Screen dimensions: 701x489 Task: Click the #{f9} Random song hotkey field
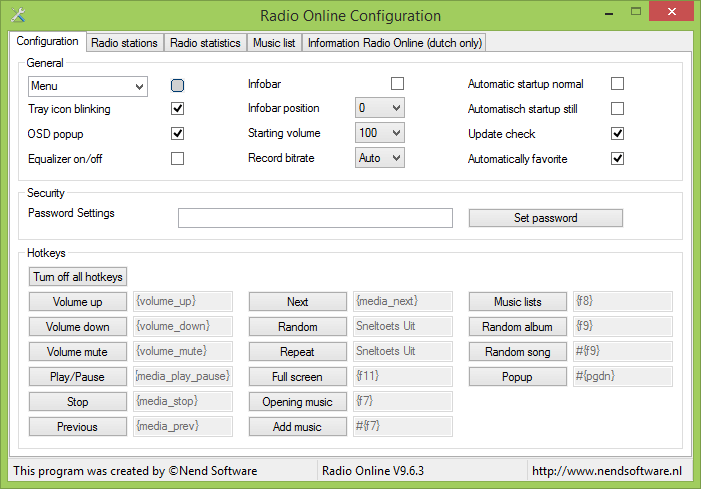tap(623, 351)
